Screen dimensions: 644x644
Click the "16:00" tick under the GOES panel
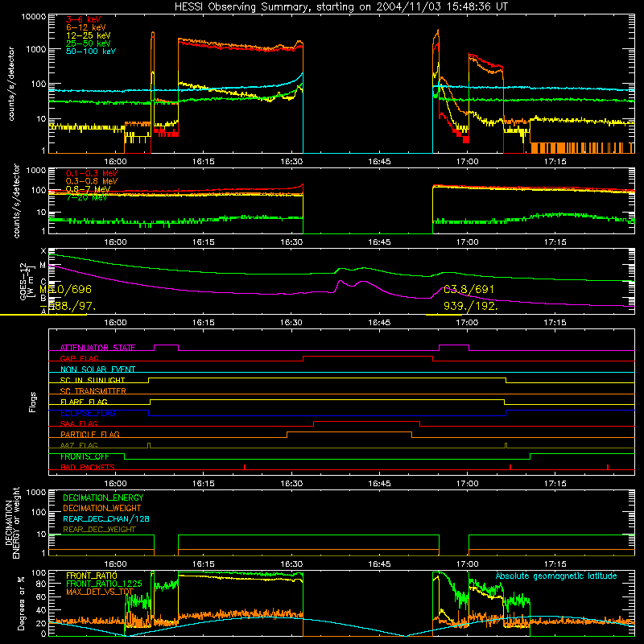[115, 323]
